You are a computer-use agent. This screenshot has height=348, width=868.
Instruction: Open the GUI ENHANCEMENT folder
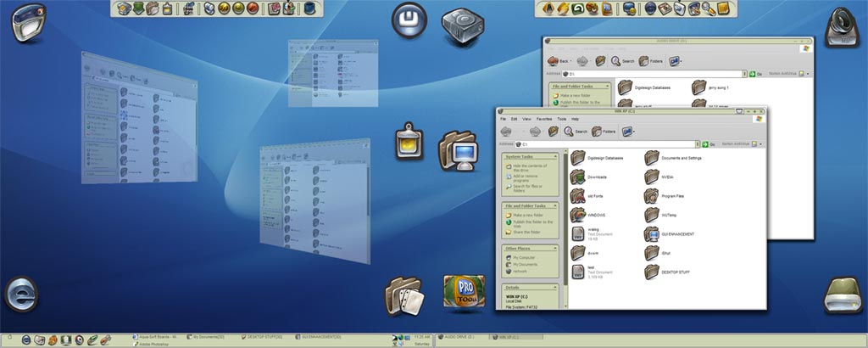[x=670, y=234]
